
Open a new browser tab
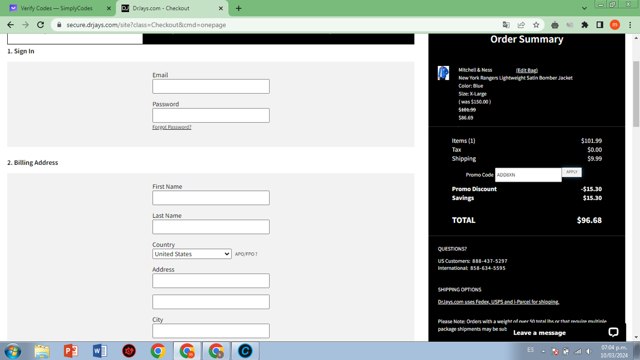click(238, 8)
